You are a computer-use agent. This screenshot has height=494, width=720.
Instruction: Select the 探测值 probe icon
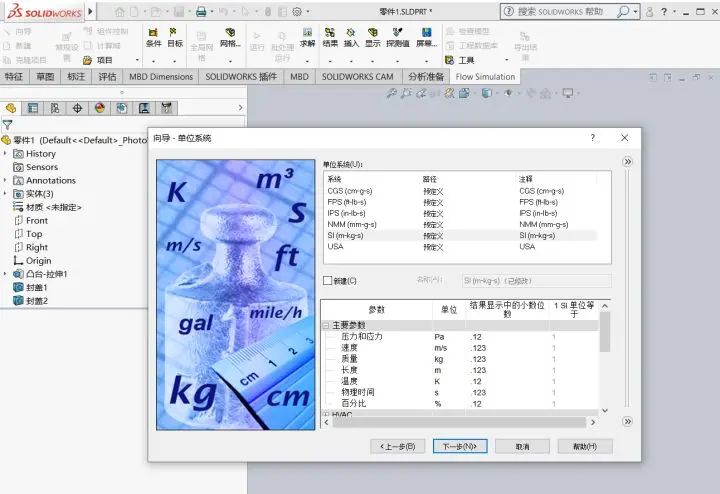(398, 37)
